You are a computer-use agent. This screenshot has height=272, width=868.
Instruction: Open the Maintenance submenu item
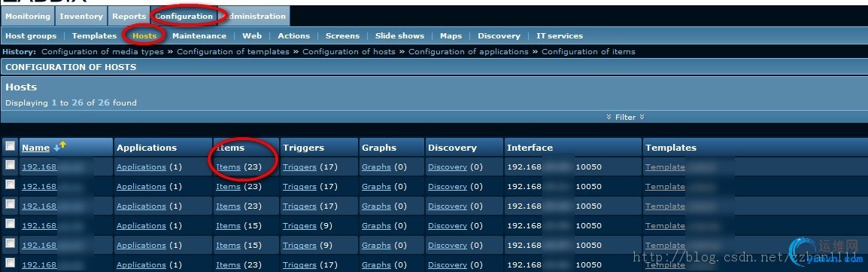coord(199,35)
